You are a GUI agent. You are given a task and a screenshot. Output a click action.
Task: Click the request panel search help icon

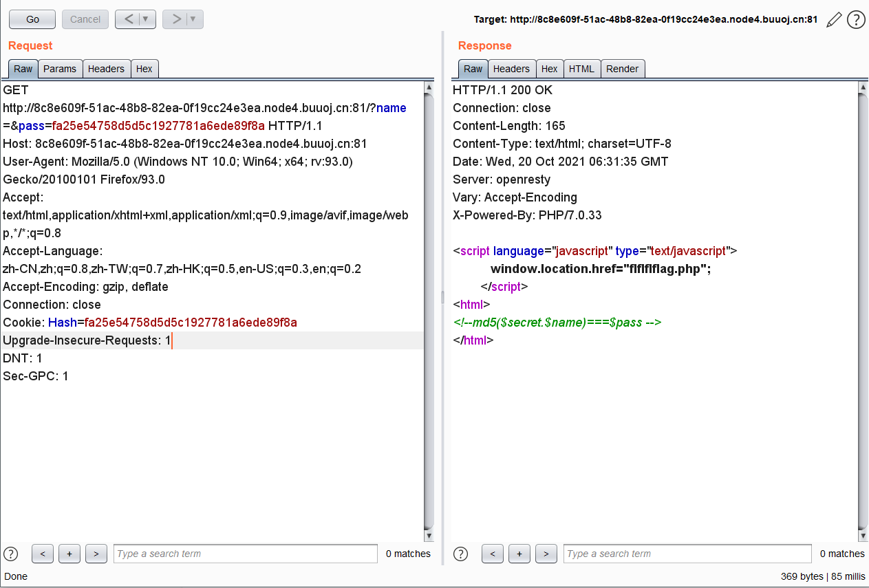point(11,554)
